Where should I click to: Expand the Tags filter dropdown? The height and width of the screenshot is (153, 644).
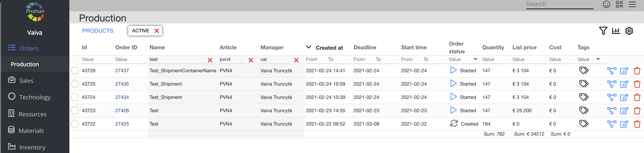click(598, 59)
